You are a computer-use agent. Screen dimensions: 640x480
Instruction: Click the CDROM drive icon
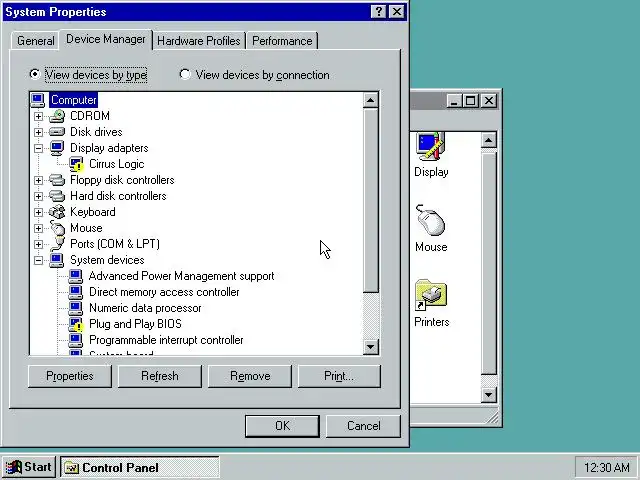(x=57, y=116)
